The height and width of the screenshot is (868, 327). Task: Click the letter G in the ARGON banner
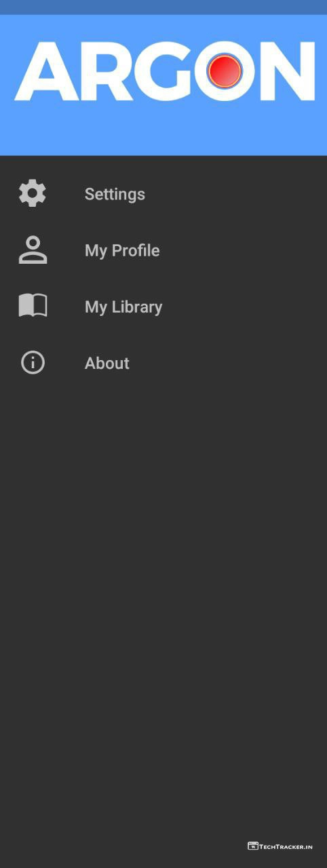pyautogui.click(x=163, y=71)
